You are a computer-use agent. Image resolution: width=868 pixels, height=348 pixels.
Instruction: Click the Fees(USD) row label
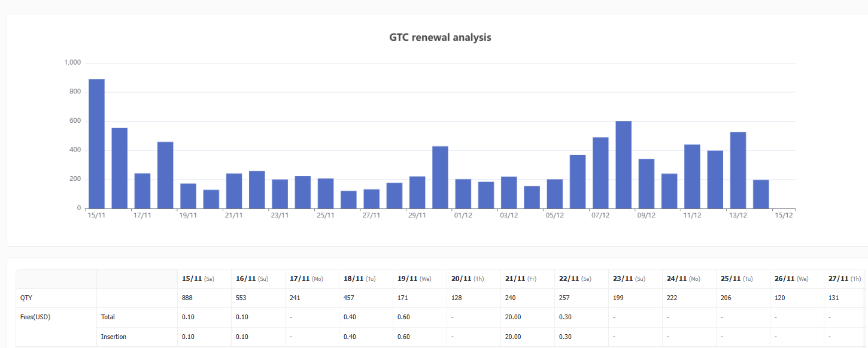pos(35,317)
